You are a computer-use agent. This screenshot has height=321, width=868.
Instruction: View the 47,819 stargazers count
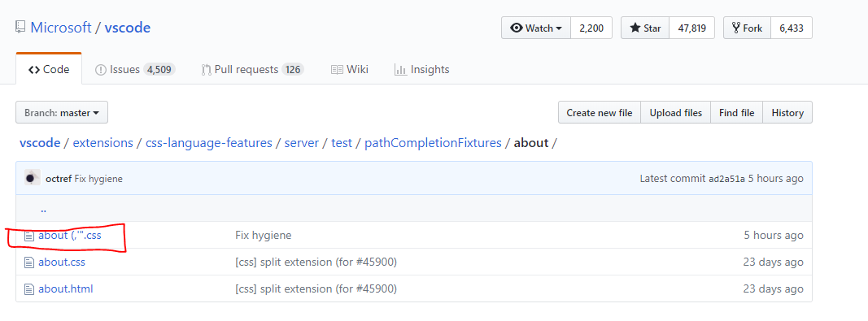tap(691, 28)
